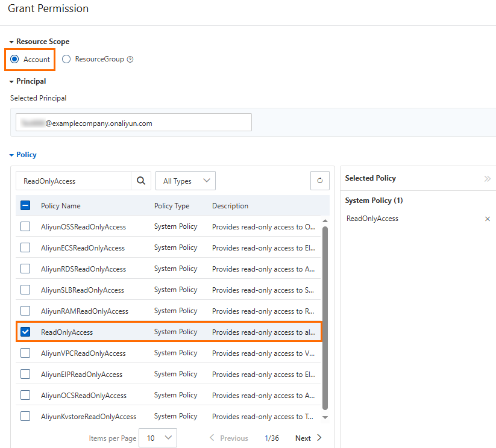The height and width of the screenshot is (448, 496).
Task: Click the search magnifier icon
Action: pyautogui.click(x=140, y=181)
